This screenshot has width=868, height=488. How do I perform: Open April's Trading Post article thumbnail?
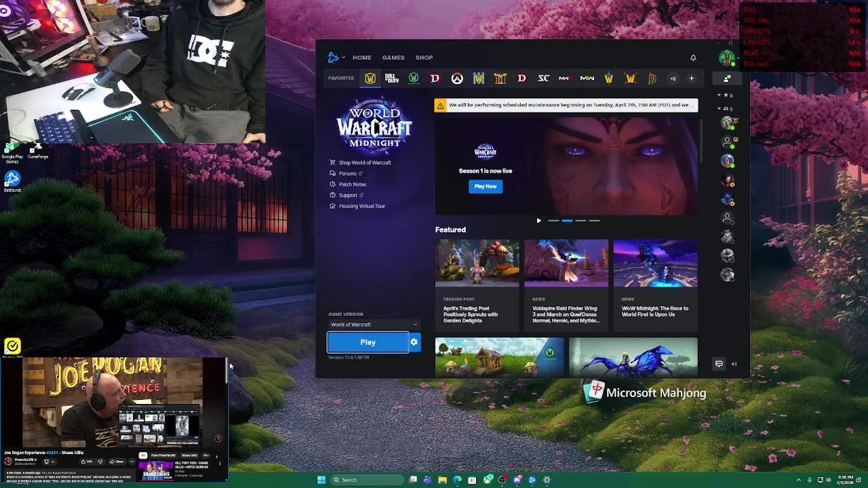click(x=477, y=263)
